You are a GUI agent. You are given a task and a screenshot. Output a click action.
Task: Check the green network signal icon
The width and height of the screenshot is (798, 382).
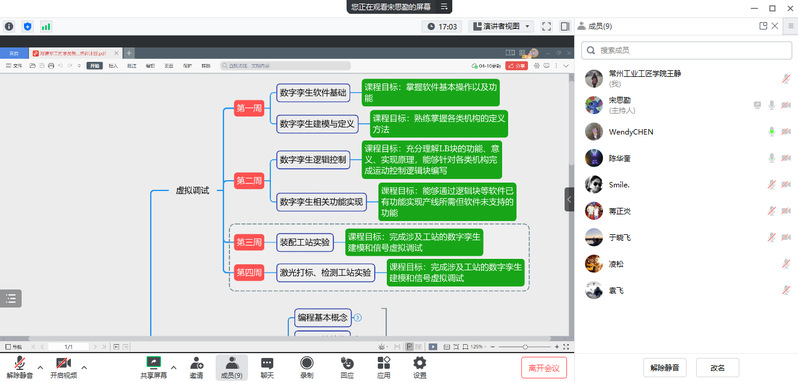click(x=46, y=26)
